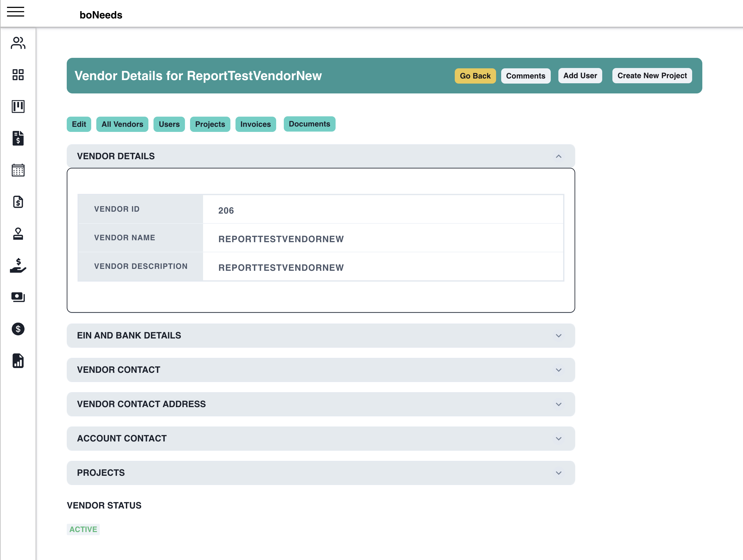Switch to the Invoices tab

tap(256, 124)
